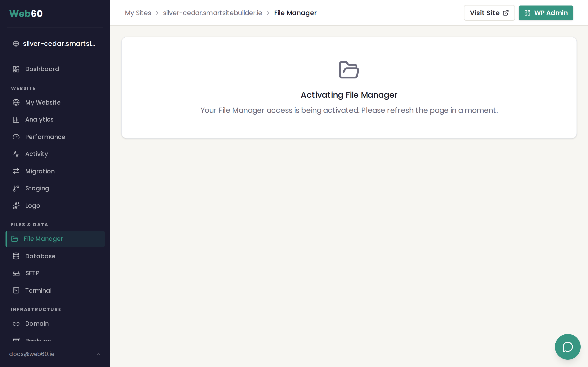Click the File Manager folder icon

tap(15, 239)
